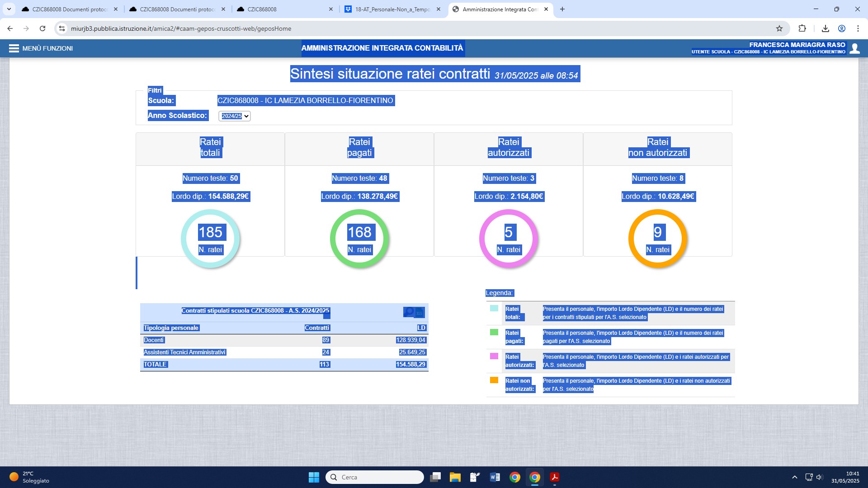Open Adobe Acrobat from taskbar
This screenshot has width=868, height=488.
(x=555, y=477)
